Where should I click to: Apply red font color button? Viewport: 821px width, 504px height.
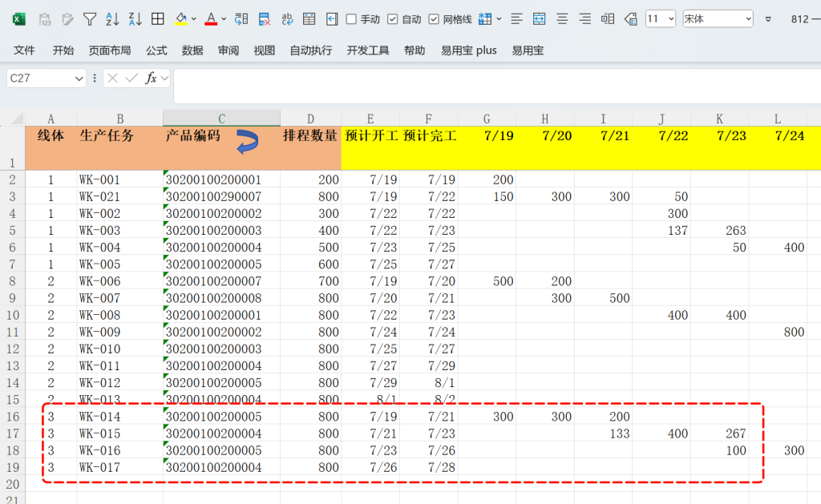click(211, 19)
